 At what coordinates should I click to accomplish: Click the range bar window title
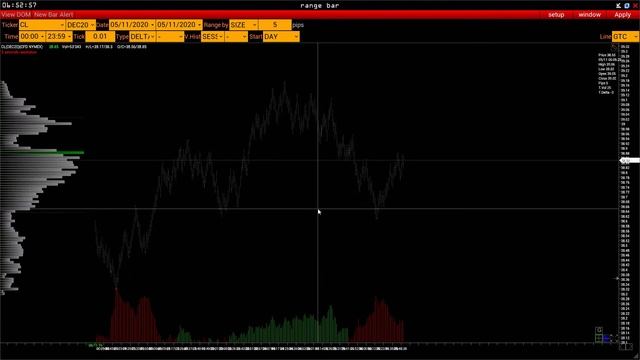(x=320, y=5)
